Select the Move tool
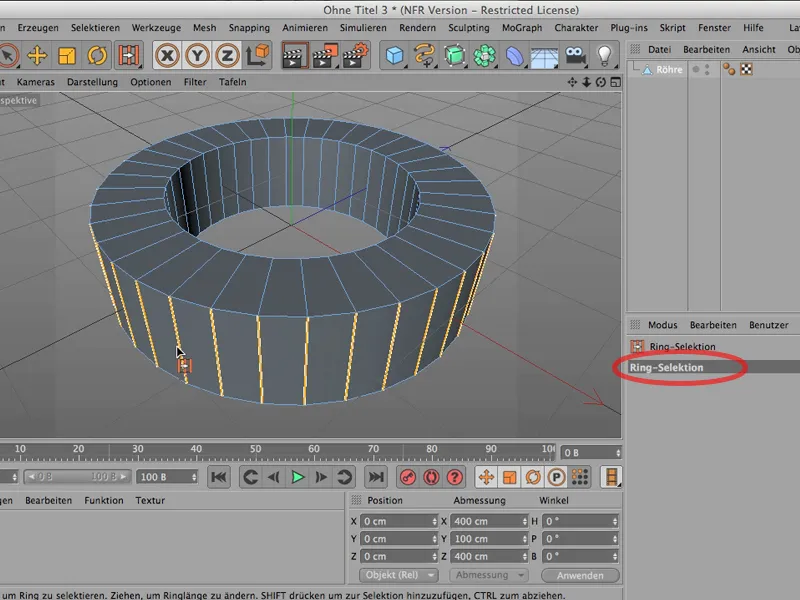The width and height of the screenshot is (800, 600). pyautogui.click(x=35, y=57)
